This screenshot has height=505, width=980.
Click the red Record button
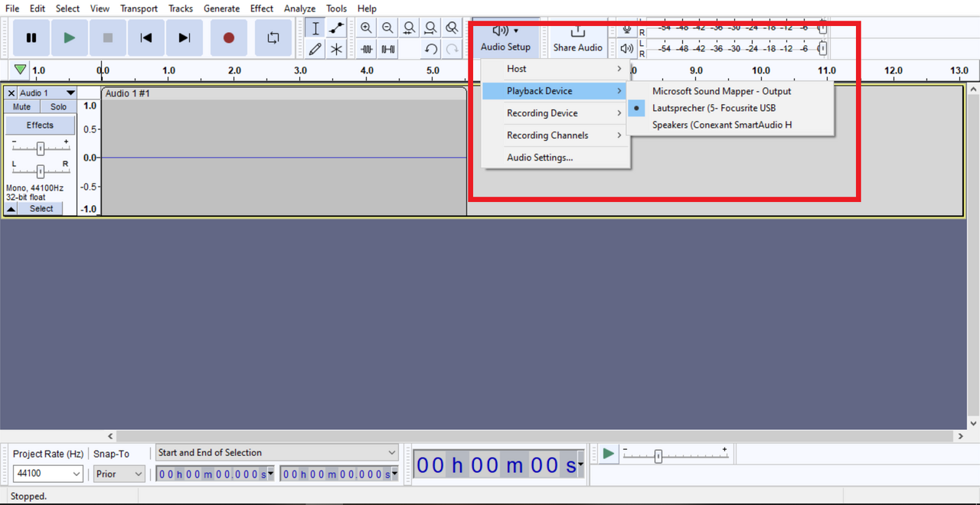(x=228, y=37)
